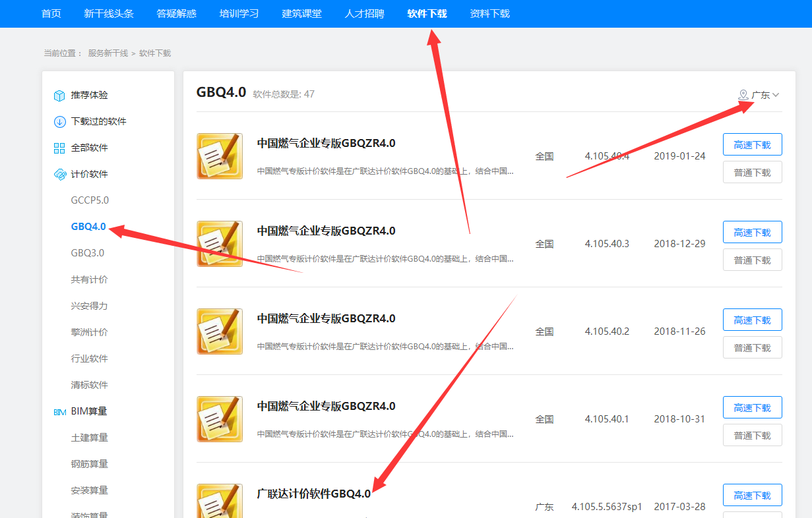
Task: Select GCCP5.0 in the sidebar
Action: click(90, 200)
